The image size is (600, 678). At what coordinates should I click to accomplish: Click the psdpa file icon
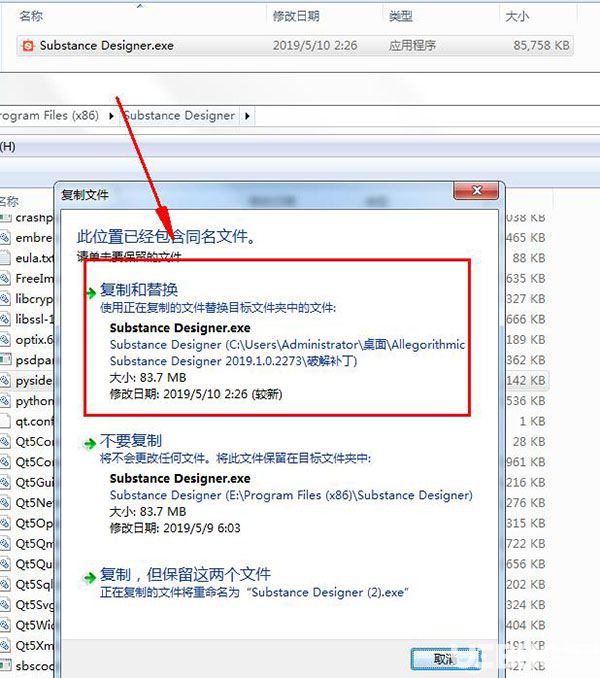tap(5, 360)
